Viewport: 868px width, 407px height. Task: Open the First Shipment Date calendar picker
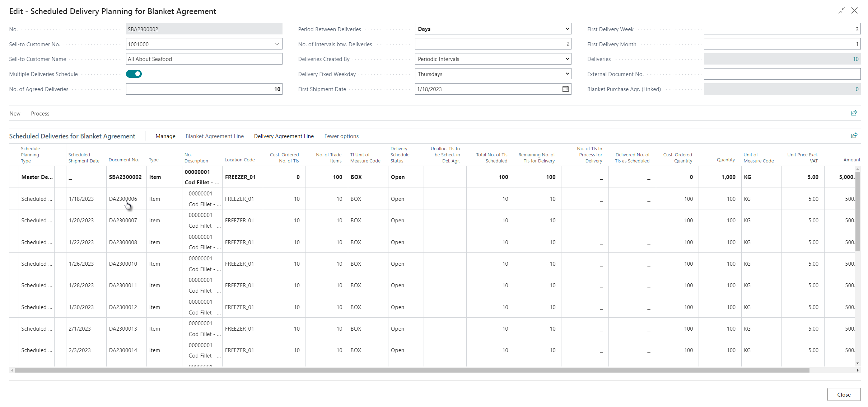[565, 89]
